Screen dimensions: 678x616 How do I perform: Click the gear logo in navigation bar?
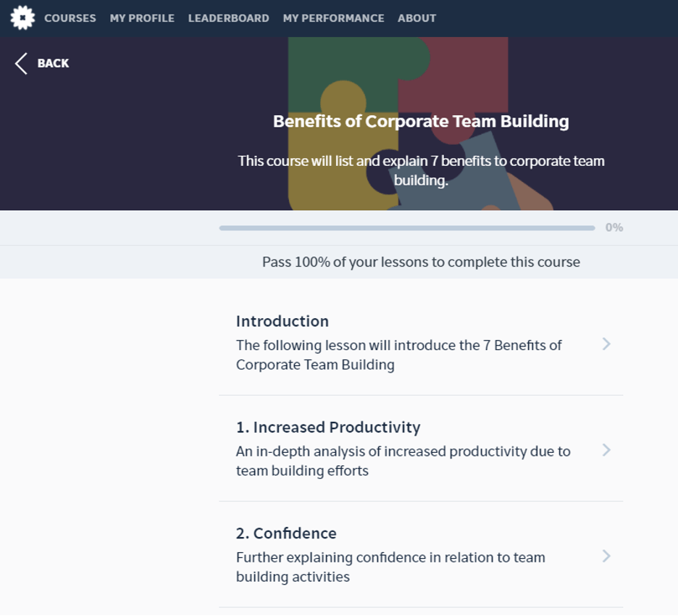click(22, 17)
